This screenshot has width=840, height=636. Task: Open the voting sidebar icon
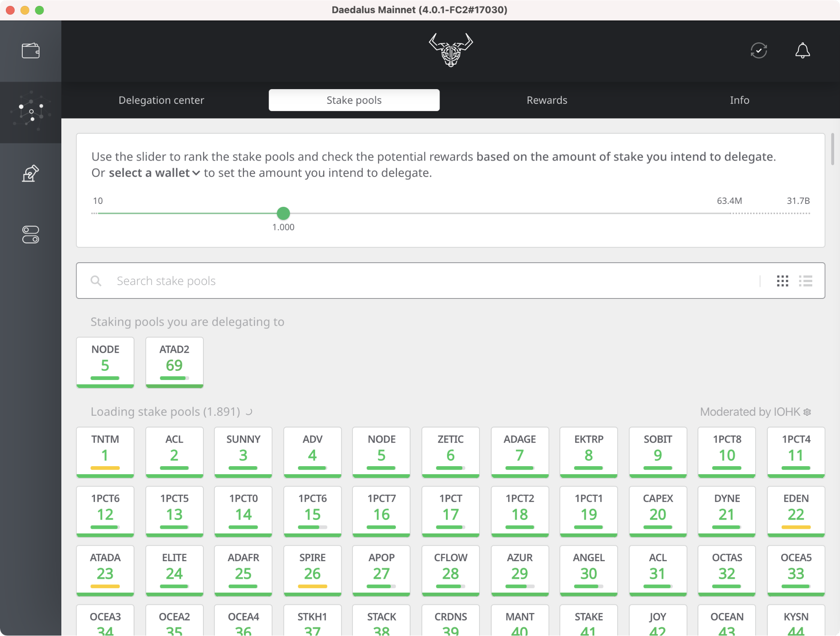[30, 173]
